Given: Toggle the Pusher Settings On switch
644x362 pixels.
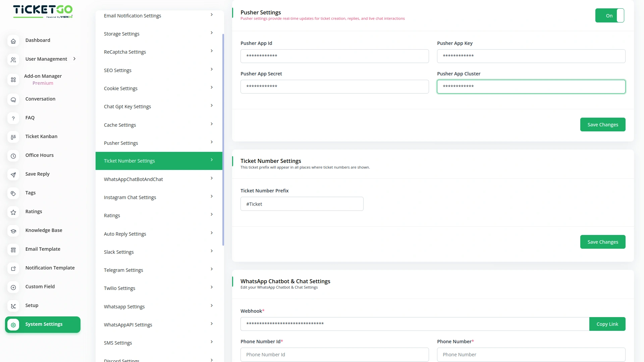Looking at the screenshot, I should tap(609, 15).
